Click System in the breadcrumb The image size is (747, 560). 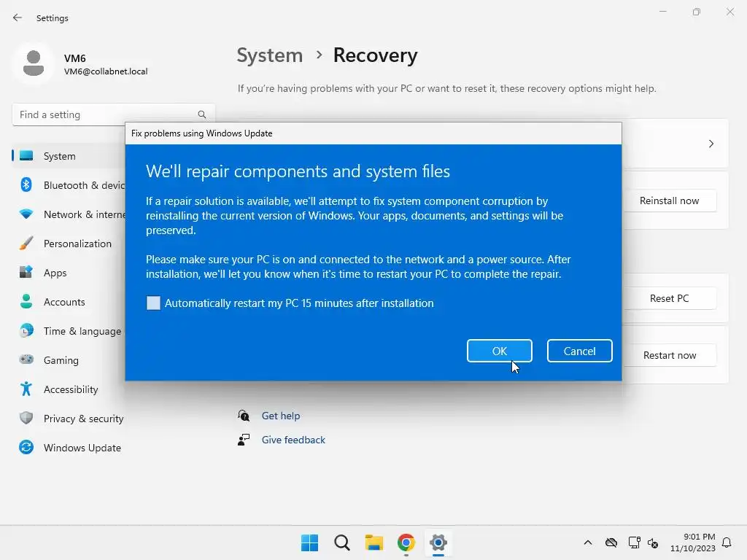pyautogui.click(x=270, y=55)
